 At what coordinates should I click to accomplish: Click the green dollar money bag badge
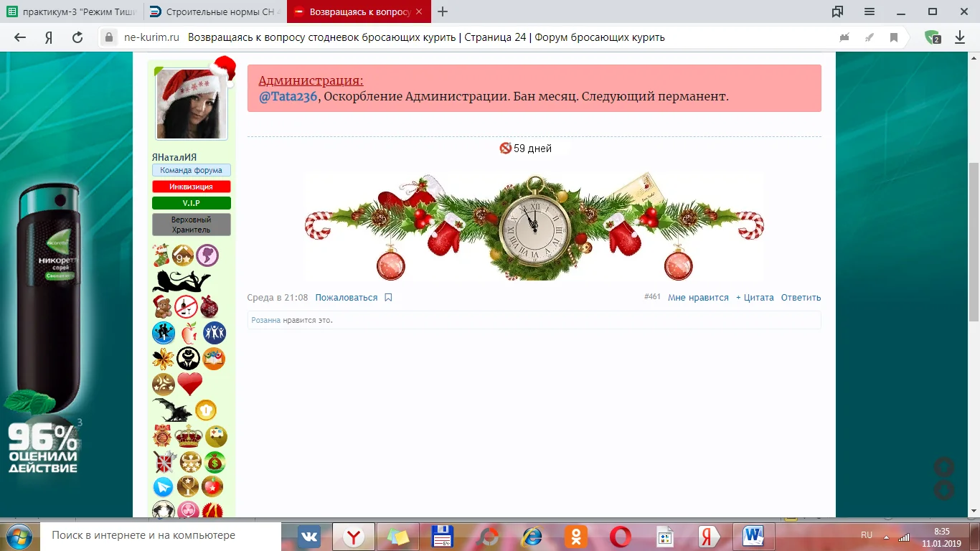pyautogui.click(x=215, y=462)
